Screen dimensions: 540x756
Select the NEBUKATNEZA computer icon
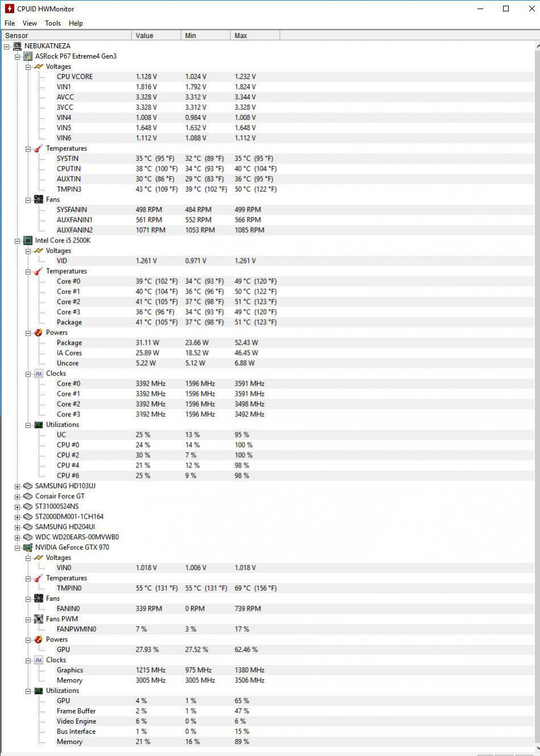[x=18, y=46]
